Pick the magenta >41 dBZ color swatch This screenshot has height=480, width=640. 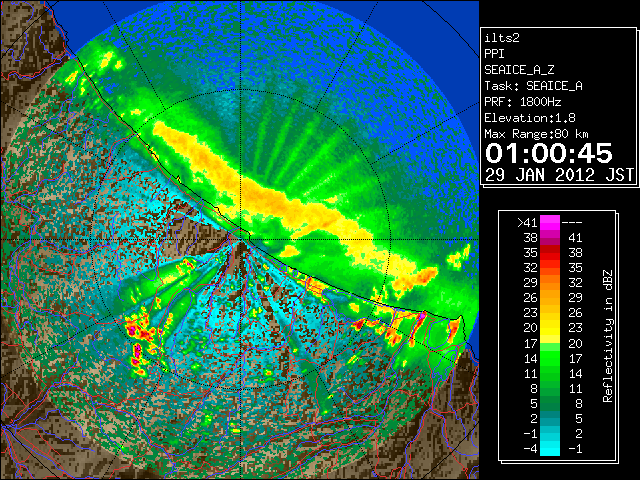tap(550, 223)
